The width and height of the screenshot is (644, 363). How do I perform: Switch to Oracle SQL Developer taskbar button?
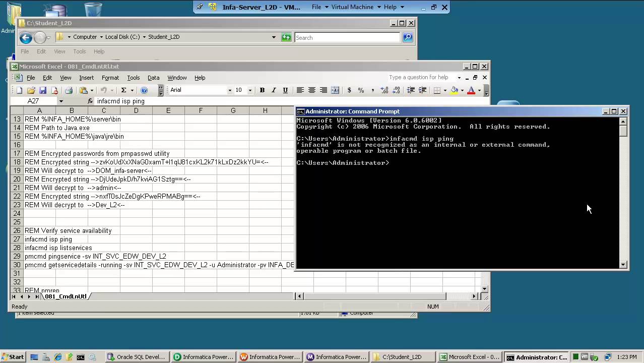click(x=136, y=357)
